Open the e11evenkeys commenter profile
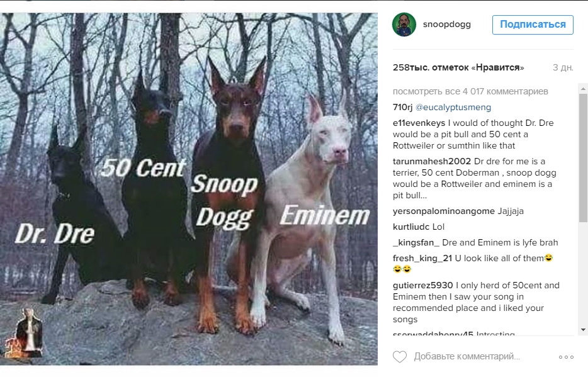 point(419,123)
